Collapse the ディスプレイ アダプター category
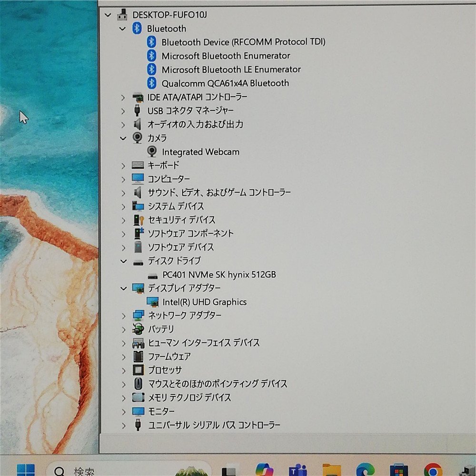Image resolution: width=476 pixels, height=476 pixels. (124, 288)
